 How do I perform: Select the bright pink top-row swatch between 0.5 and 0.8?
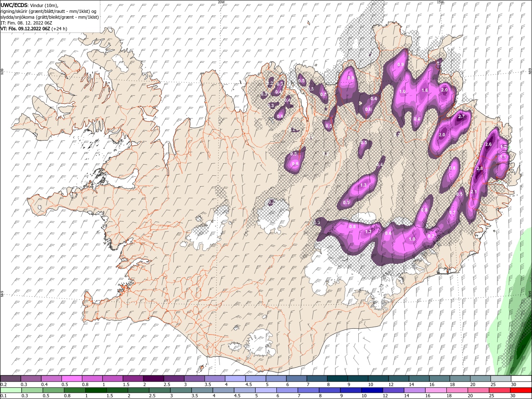pos(72,379)
